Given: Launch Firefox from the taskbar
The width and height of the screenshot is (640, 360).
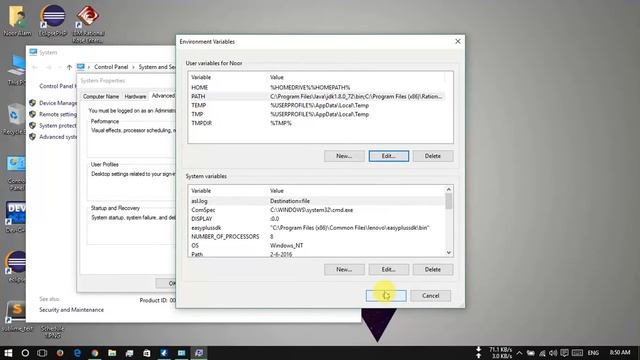Looking at the screenshot, I should tap(60, 353).
